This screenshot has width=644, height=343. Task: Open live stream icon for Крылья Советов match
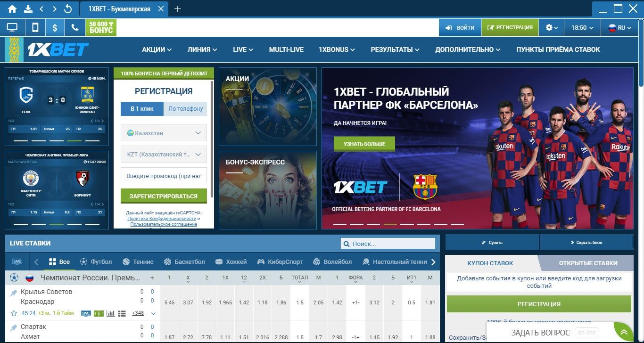[x=86, y=313]
